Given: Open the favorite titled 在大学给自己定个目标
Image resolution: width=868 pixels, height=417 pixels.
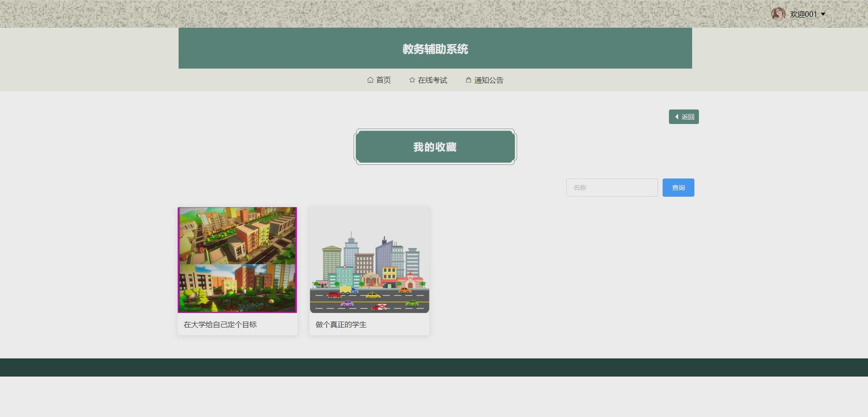Looking at the screenshot, I should (220, 324).
